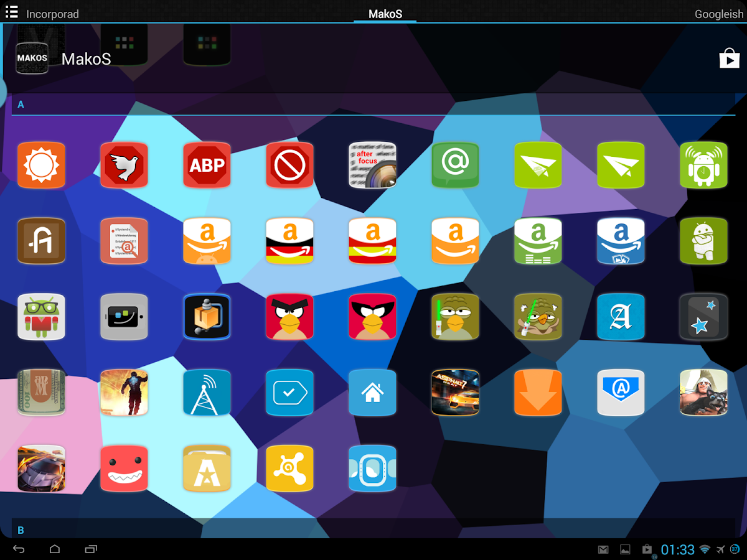Tap the red prohibited circle icon
Image resolution: width=747 pixels, height=560 pixels.
click(x=289, y=165)
